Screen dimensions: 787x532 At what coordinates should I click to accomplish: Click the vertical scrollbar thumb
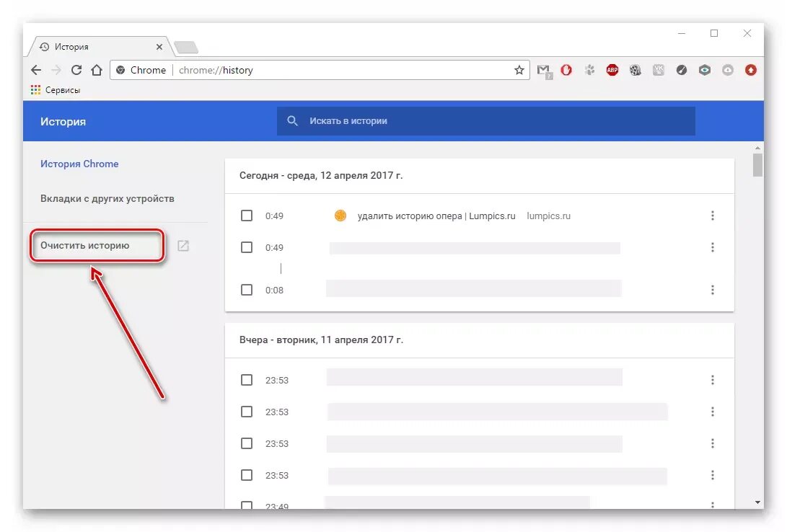757,165
